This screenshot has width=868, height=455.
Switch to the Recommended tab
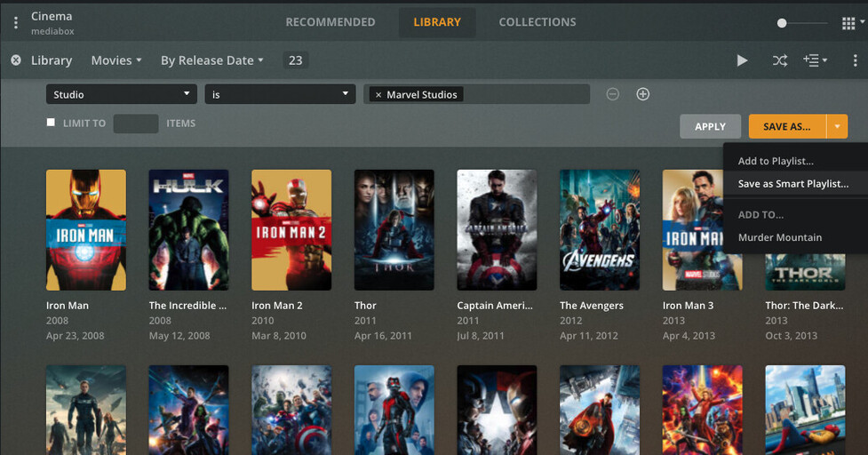(330, 22)
